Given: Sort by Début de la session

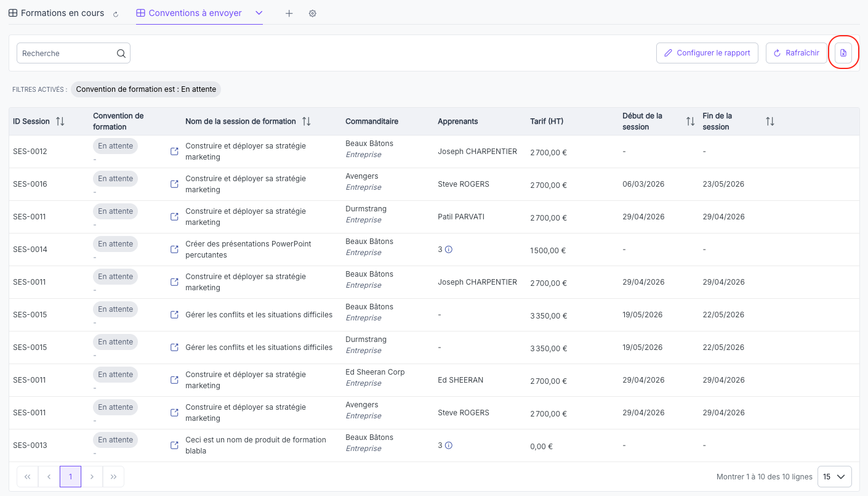Looking at the screenshot, I should click(x=691, y=121).
